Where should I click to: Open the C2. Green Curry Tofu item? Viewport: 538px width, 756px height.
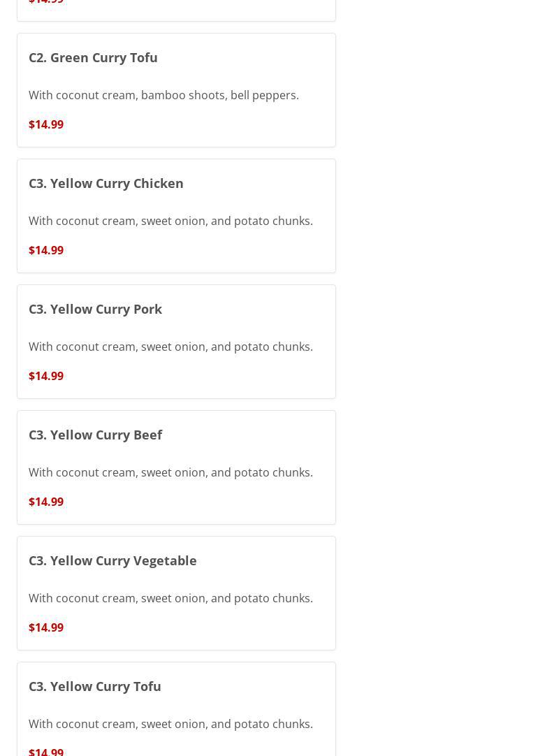pyautogui.click(x=93, y=57)
